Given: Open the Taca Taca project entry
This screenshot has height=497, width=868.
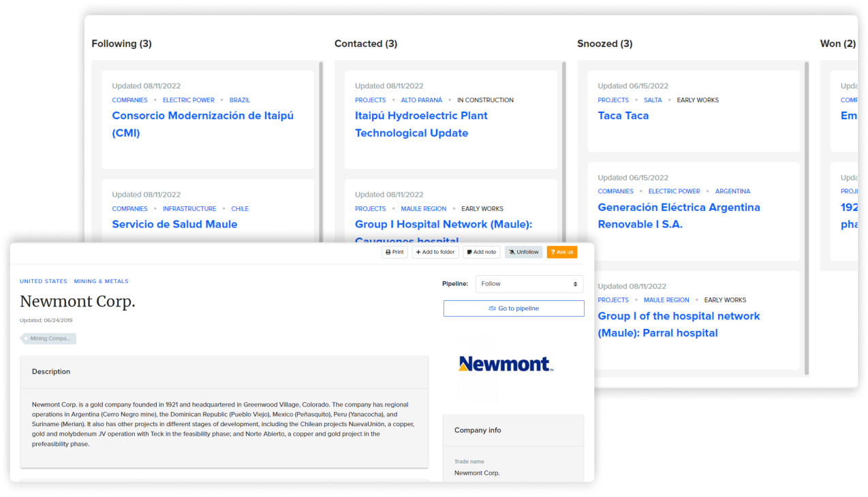Looking at the screenshot, I should (x=623, y=116).
